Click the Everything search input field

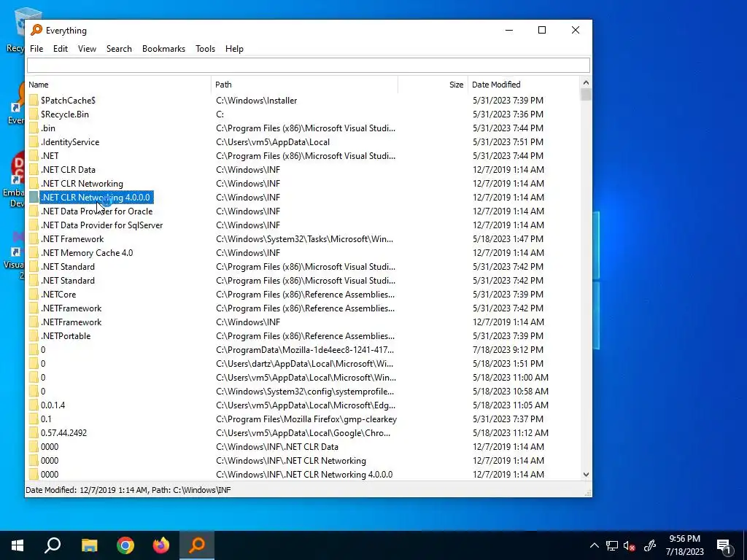(309, 65)
